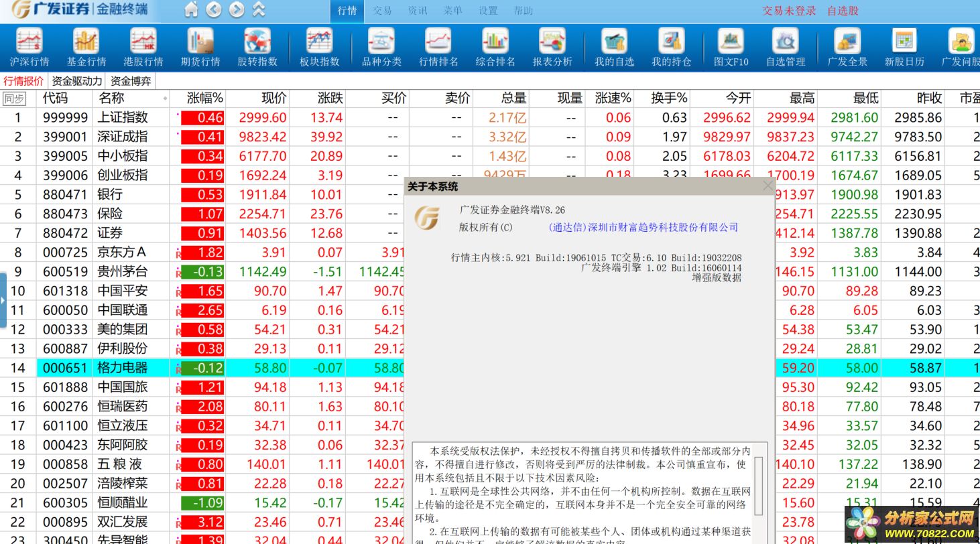The image size is (980, 544).
Task: Open 基金行情 fund quotes icon
Action: pos(86,48)
